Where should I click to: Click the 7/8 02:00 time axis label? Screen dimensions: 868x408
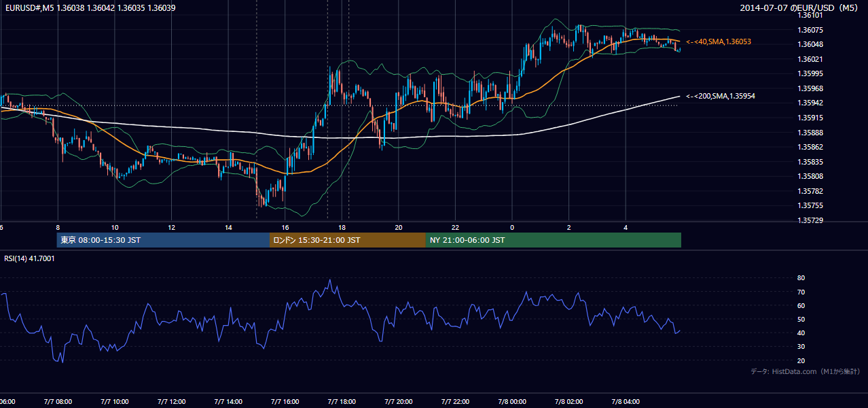click(x=568, y=402)
